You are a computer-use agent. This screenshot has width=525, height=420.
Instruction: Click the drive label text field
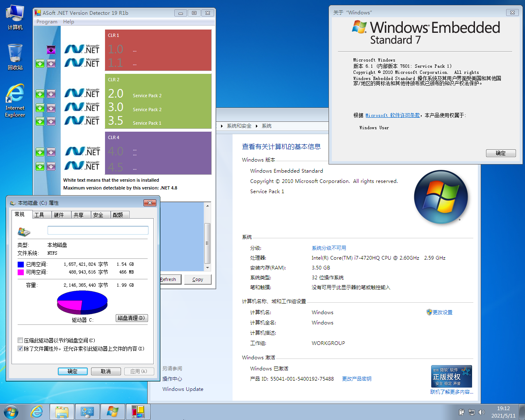coord(98,230)
